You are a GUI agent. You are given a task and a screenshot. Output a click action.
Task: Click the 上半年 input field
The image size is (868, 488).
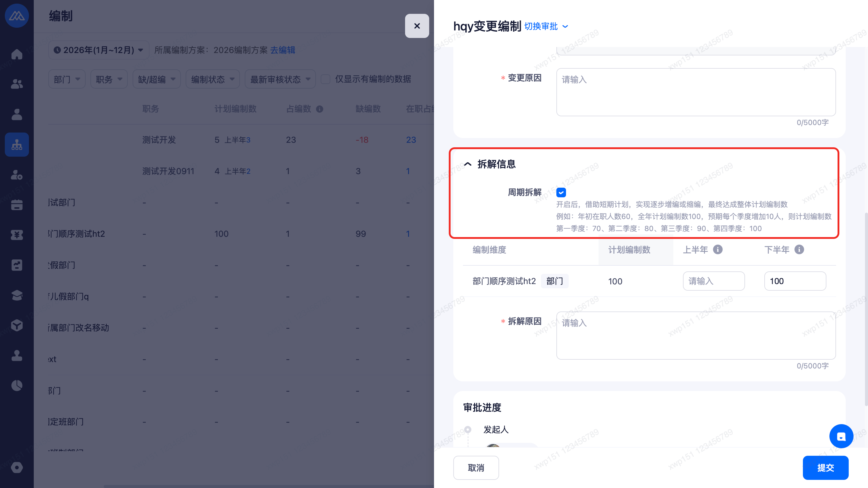coord(714,281)
